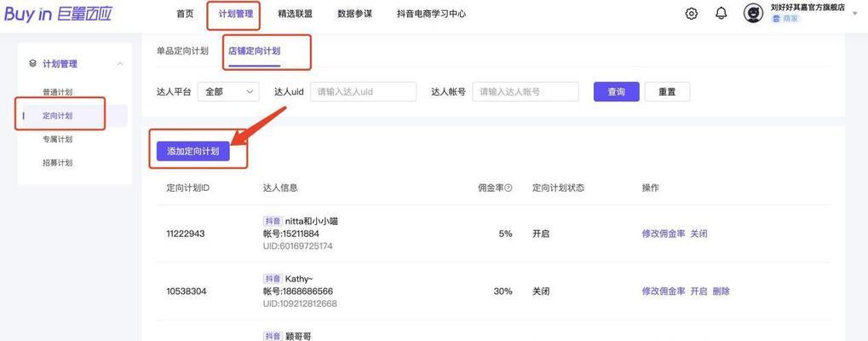Click 关闭 for plan 11222943
Viewport: 868px width, 341px height.
pyautogui.click(x=698, y=234)
